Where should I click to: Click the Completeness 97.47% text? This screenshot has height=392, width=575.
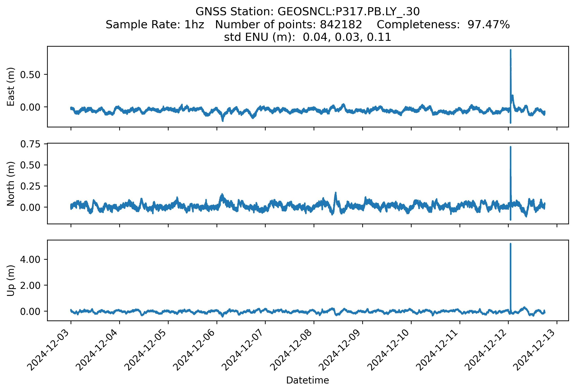point(443,24)
